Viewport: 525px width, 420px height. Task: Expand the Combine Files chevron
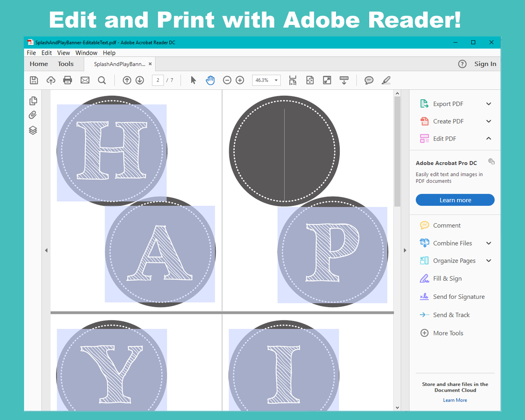coord(489,243)
